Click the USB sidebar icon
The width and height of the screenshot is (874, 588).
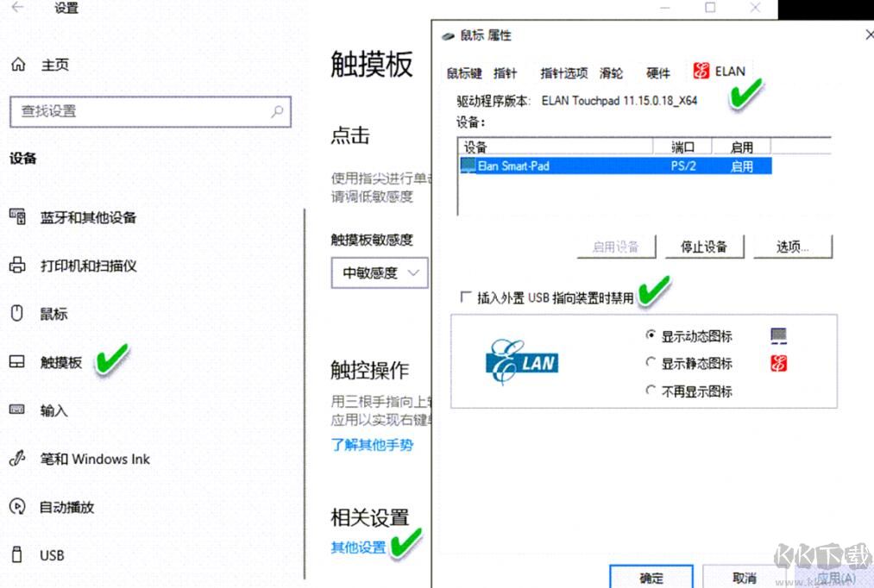16,555
